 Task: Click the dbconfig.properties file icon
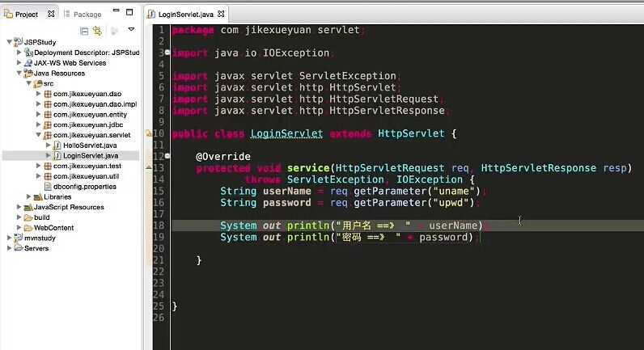point(48,186)
